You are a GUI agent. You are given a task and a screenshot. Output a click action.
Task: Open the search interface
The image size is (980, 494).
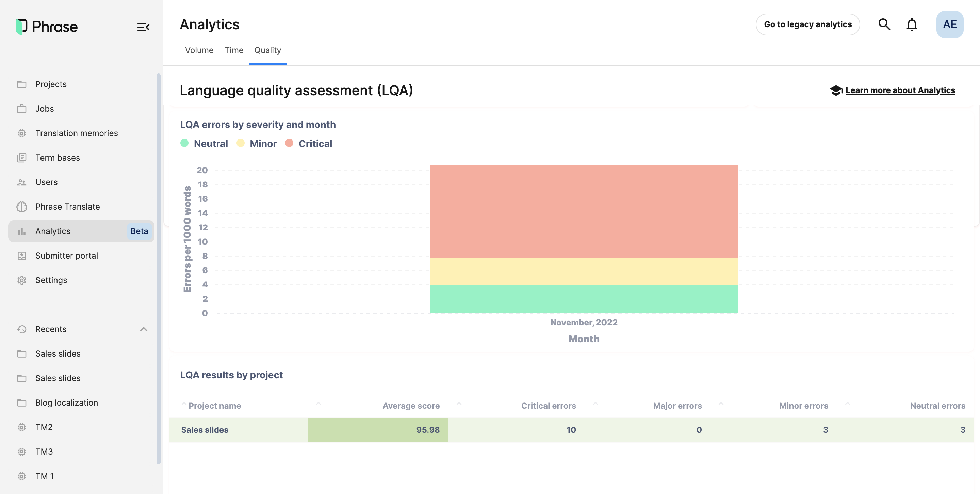[885, 24]
